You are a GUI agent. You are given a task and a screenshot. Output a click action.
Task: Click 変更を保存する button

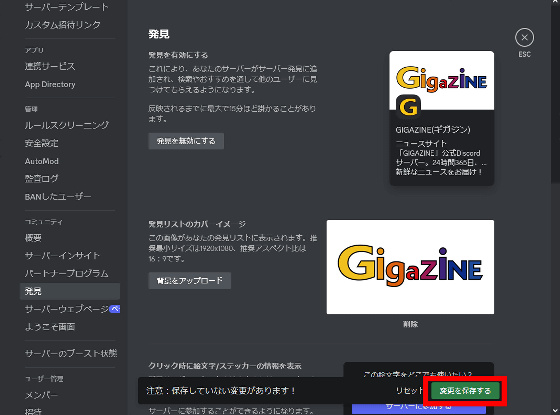[465, 391]
